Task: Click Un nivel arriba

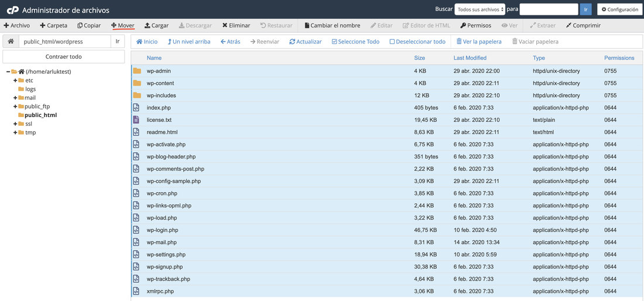Action: (189, 42)
